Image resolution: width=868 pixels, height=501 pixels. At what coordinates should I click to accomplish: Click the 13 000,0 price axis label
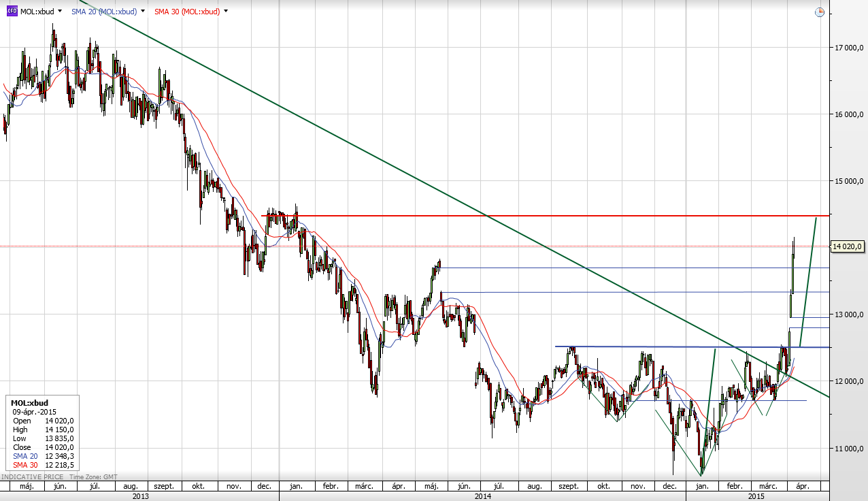point(849,314)
